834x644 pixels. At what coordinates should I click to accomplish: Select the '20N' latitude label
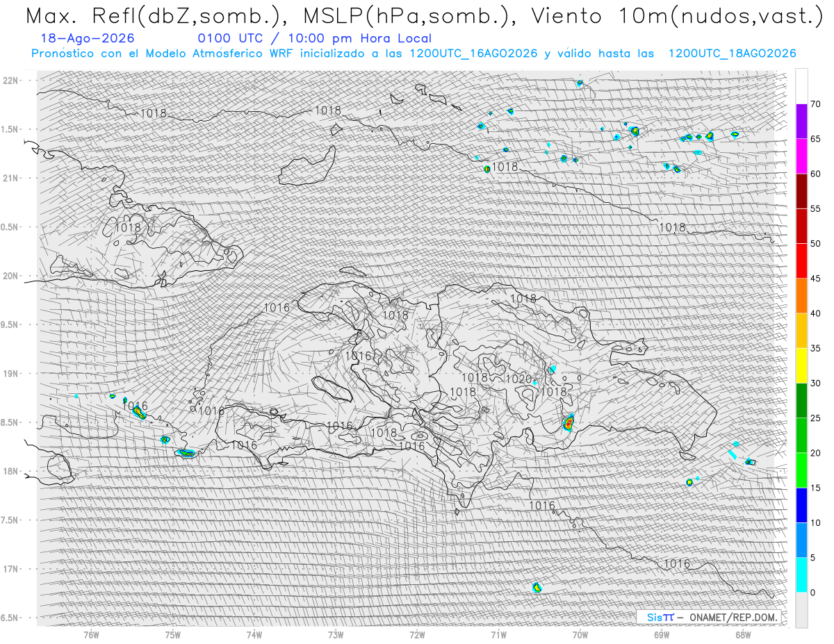(10, 276)
